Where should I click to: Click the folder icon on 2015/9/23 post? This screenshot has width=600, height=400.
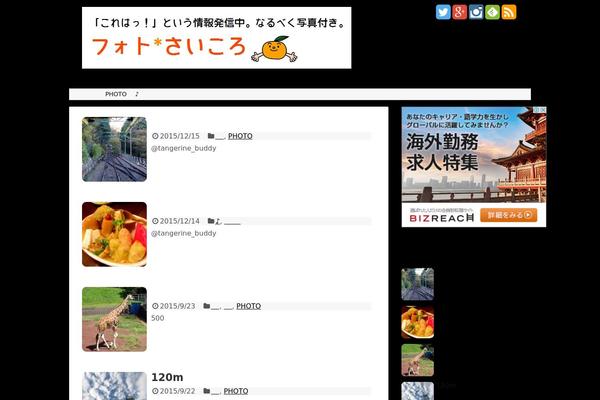pyautogui.click(x=207, y=305)
